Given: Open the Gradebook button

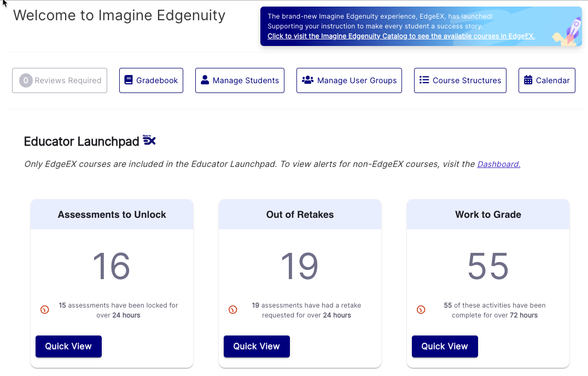Looking at the screenshot, I should (151, 80).
